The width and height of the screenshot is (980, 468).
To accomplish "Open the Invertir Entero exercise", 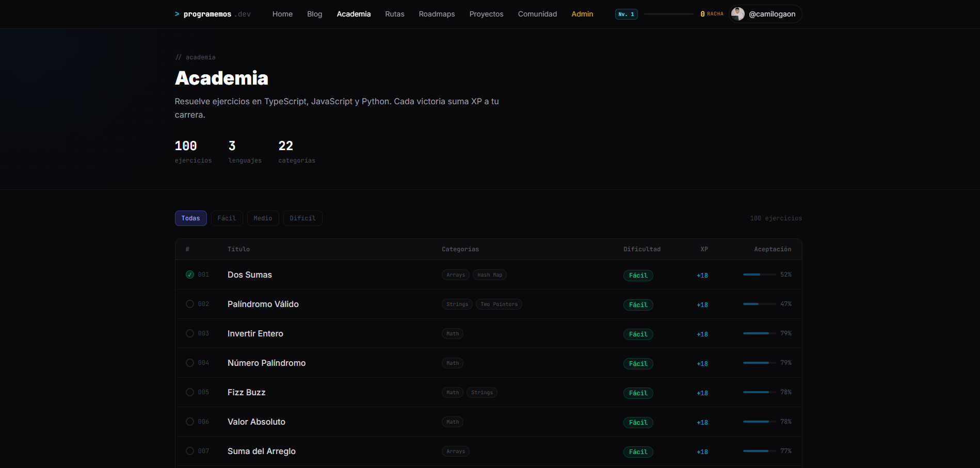I will click(x=255, y=334).
